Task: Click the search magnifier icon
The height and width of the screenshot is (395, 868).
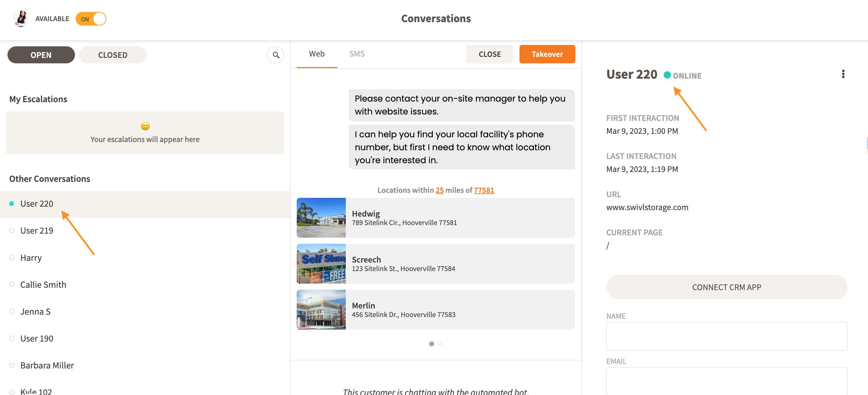Action: [x=276, y=55]
